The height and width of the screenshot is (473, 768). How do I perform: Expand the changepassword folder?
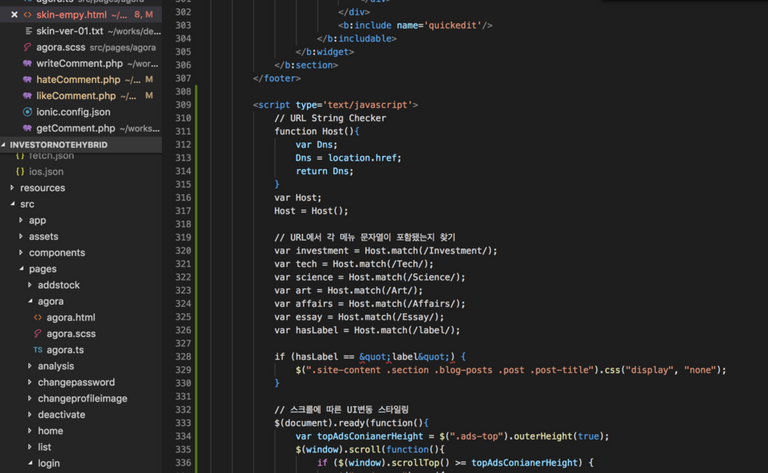[29, 382]
